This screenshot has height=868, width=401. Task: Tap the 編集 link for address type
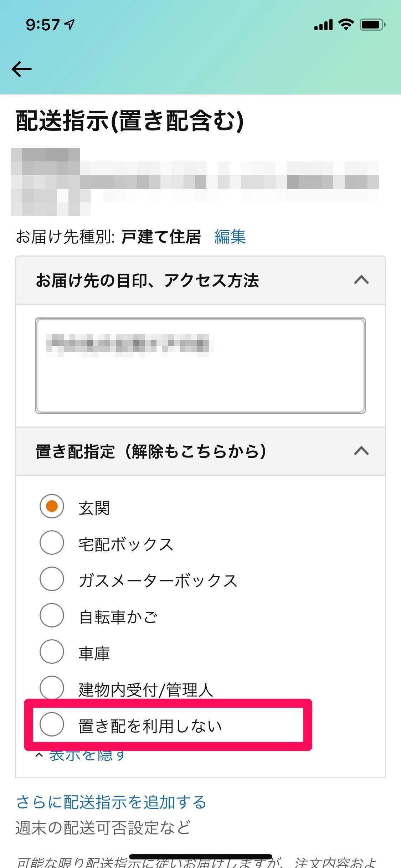(230, 237)
